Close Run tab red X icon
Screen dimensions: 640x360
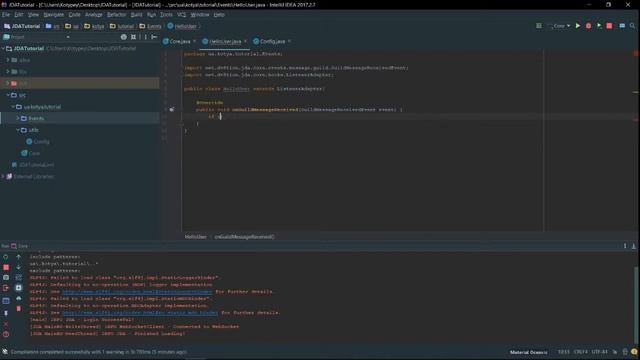6,324
